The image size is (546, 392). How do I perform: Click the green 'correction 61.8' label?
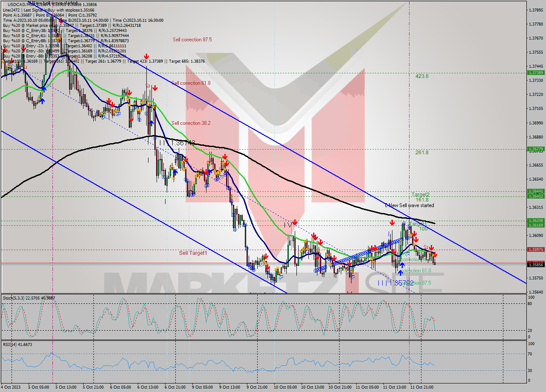(415, 271)
